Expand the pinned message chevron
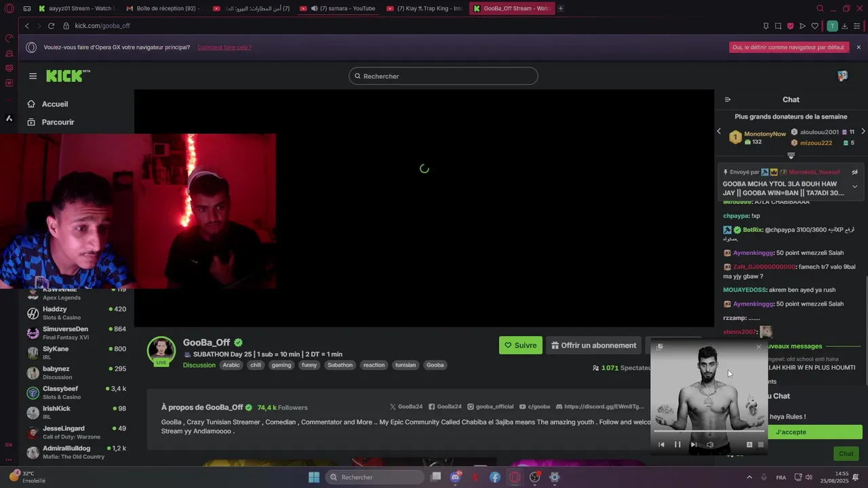Viewport: 868px width, 488px height. (x=854, y=186)
